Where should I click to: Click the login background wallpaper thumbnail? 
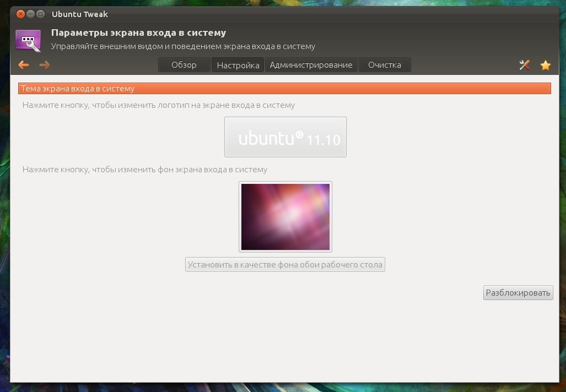tap(285, 217)
